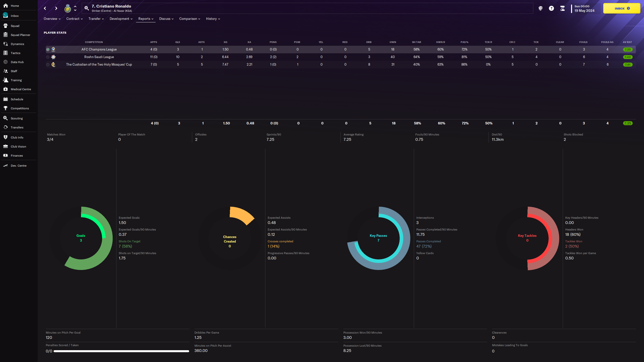Toggle Roshn Saudi League row checkbox

(48, 57)
